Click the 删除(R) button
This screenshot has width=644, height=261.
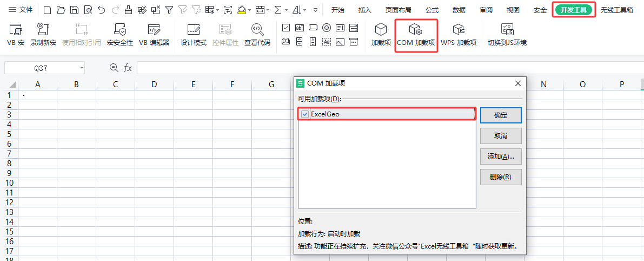501,177
